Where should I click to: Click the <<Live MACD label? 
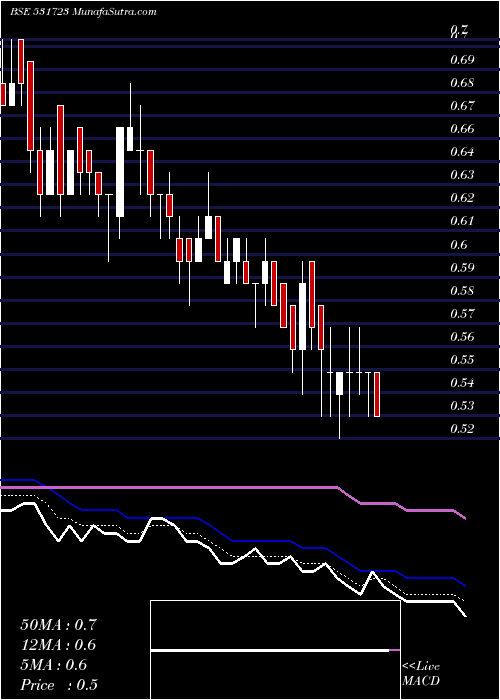(x=421, y=674)
